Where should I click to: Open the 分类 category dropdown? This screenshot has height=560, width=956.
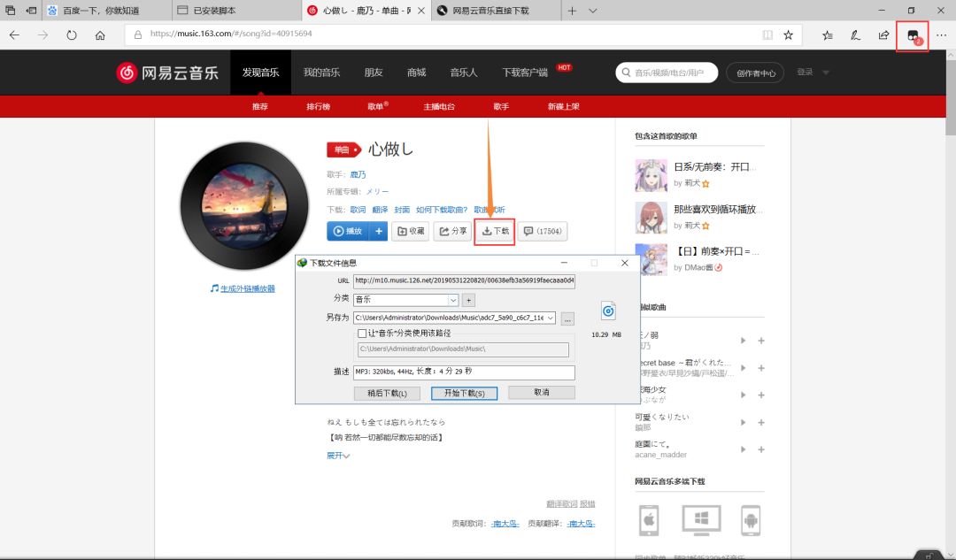[453, 300]
